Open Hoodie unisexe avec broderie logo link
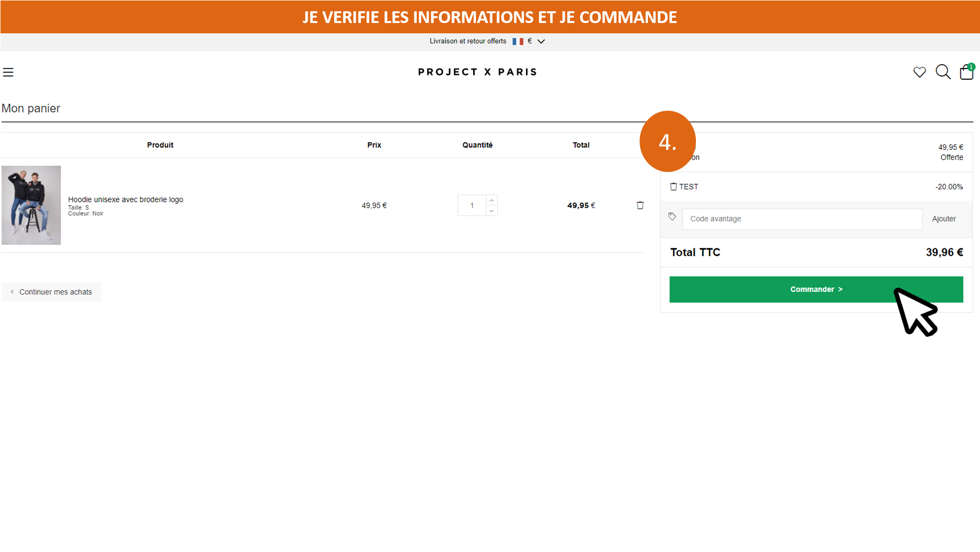 [x=125, y=199]
